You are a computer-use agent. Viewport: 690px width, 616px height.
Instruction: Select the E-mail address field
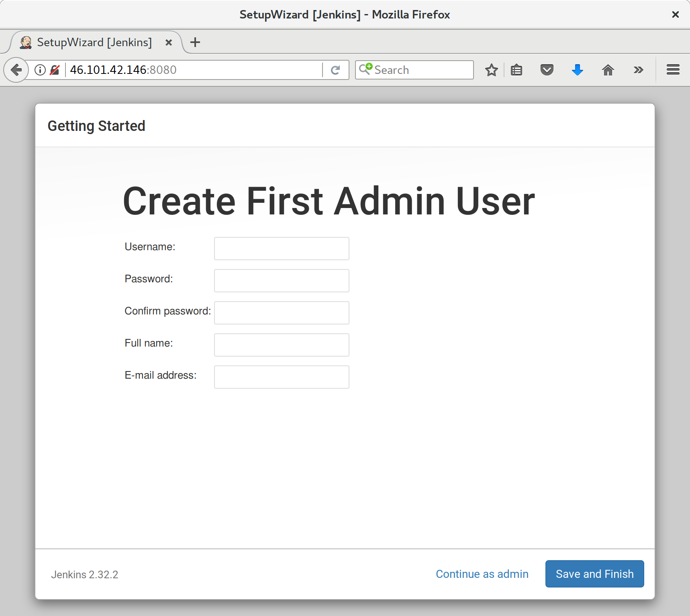pos(281,377)
